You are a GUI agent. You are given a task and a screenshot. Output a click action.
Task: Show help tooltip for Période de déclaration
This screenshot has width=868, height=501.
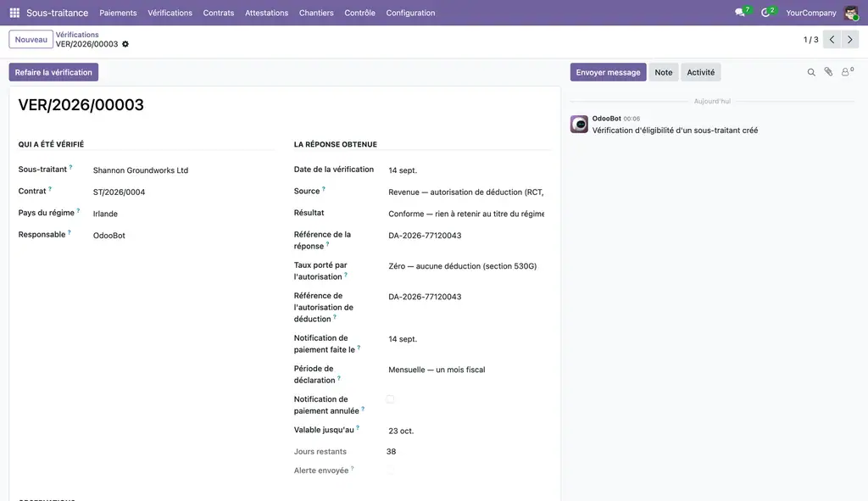339,378
